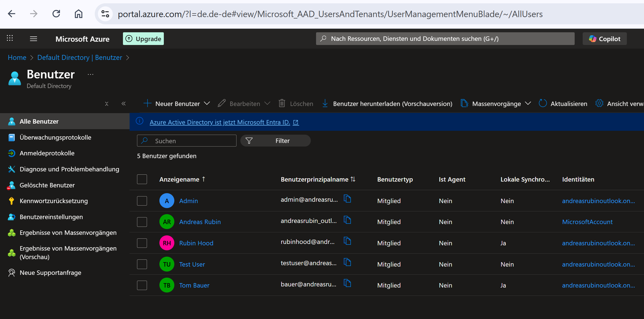Select Gelöschte Benutzer in the sidebar
This screenshot has width=644, height=319.
point(47,185)
